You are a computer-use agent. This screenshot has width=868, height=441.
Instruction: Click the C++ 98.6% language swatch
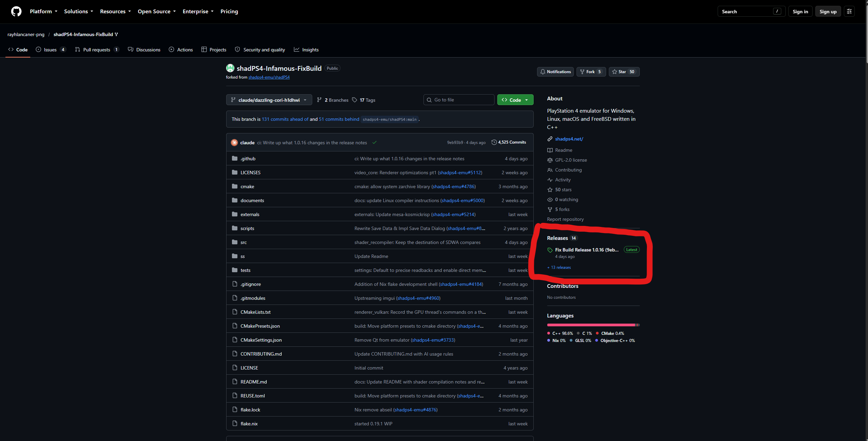point(549,333)
